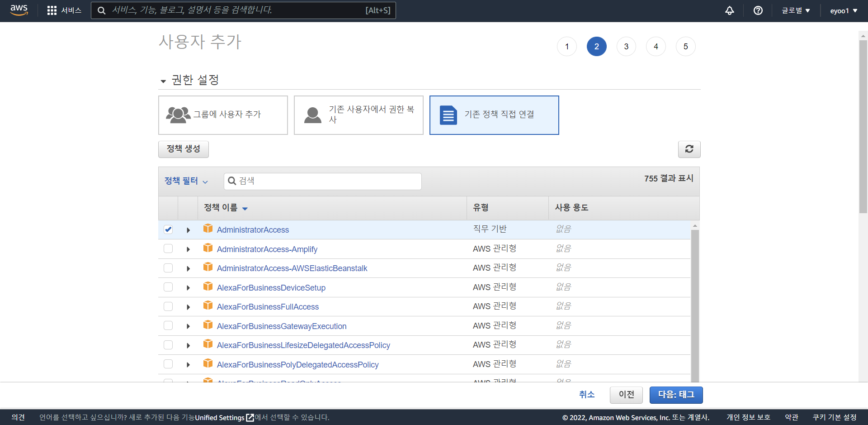
Task: Open the Feedback link in footer
Action: tap(18, 417)
